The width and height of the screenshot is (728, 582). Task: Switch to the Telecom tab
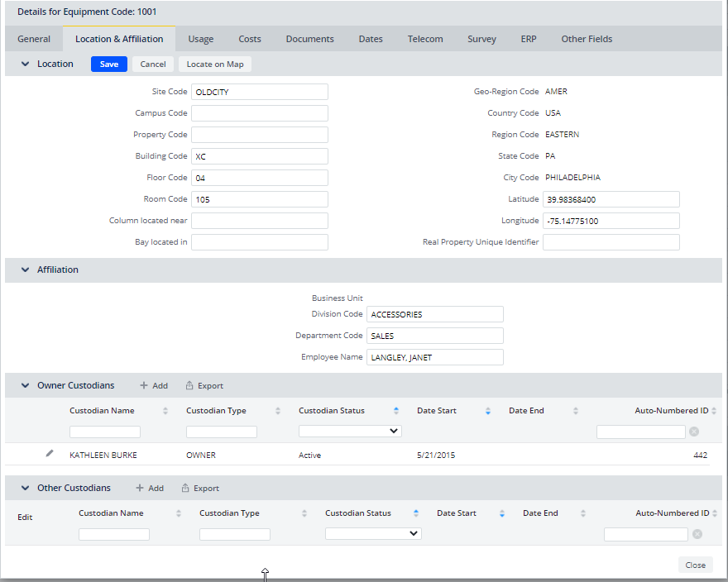(425, 39)
